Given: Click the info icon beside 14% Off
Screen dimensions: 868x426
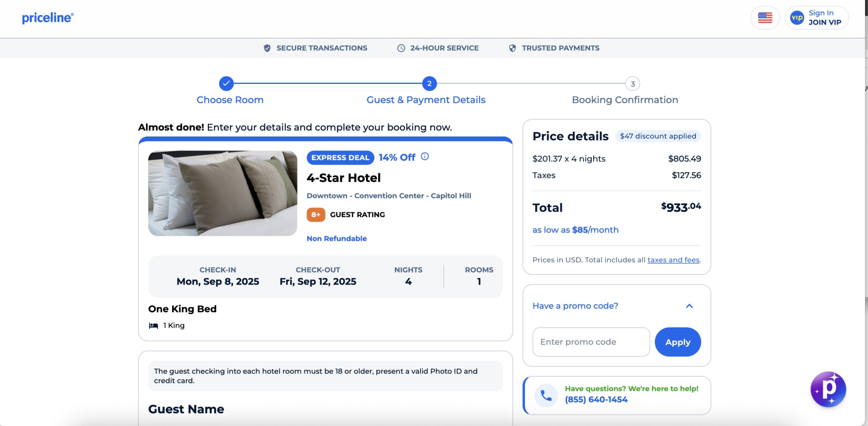Looking at the screenshot, I should (x=425, y=156).
